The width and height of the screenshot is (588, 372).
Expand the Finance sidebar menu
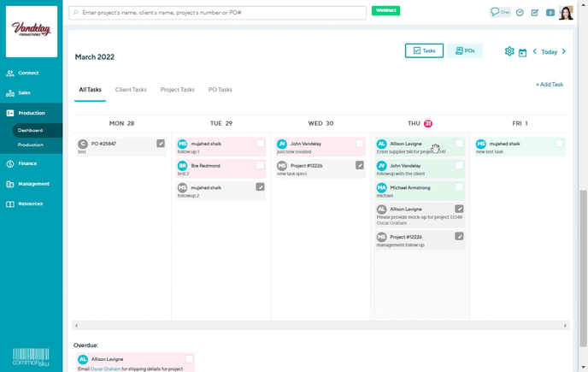27,162
